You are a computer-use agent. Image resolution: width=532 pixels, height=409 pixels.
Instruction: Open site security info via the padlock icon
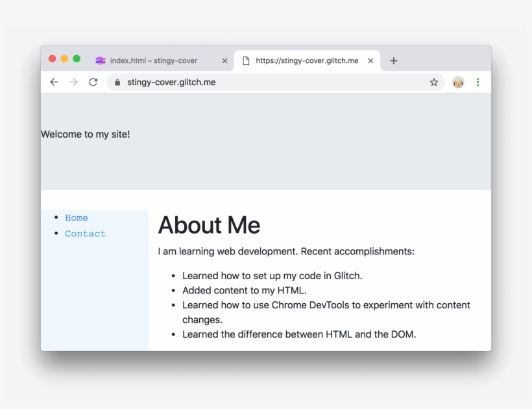(117, 82)
